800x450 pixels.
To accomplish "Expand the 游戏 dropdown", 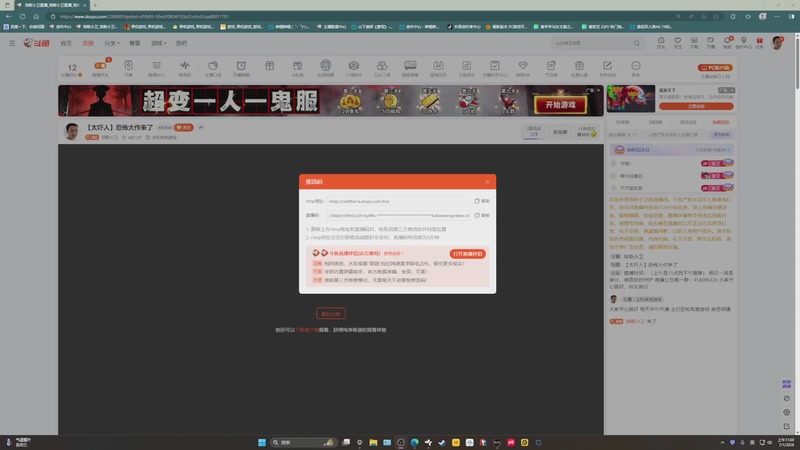I will pyautogui.click(x=158, y=43).
